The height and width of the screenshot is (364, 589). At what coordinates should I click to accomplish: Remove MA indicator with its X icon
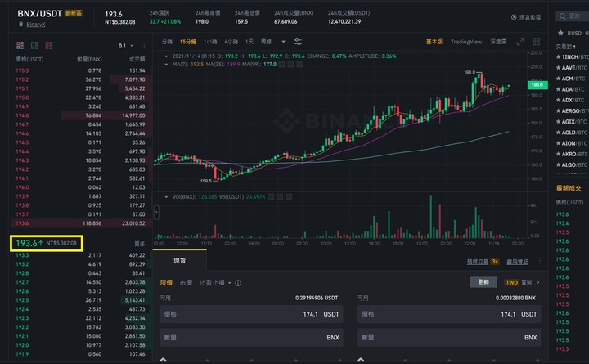coord(299,65)
